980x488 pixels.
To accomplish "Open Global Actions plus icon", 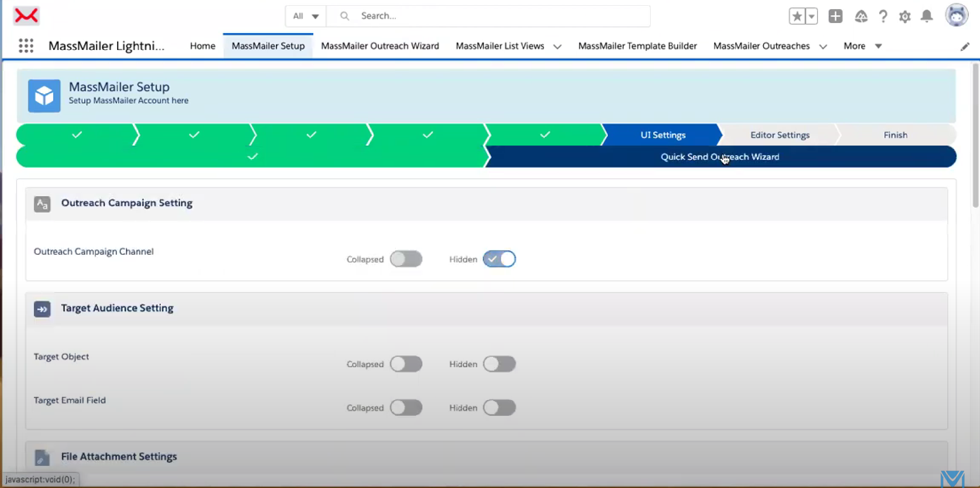I will click(x=835, y=17).
